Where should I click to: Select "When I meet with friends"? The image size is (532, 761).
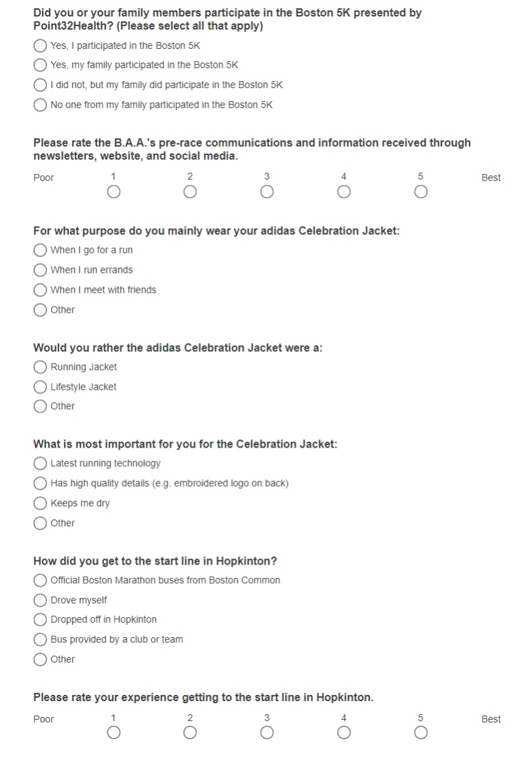[x=40, y=290]
